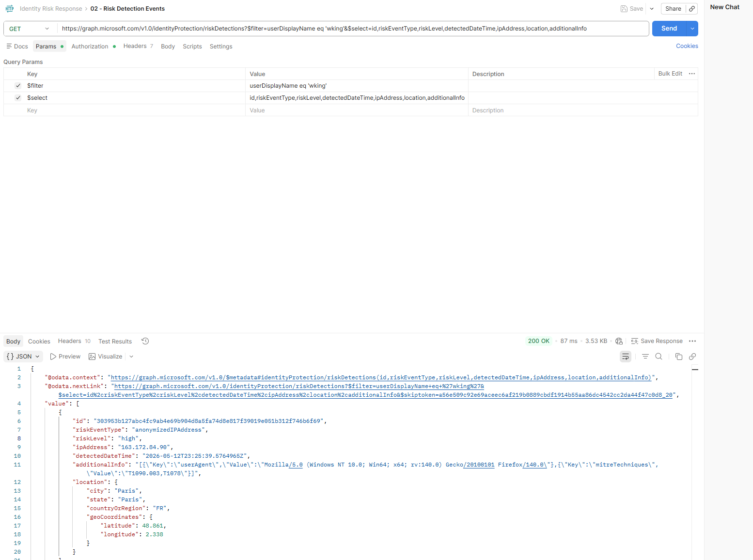This screenshot has height=560, width=753.
Task: Expand the Send button dropdown arrow
Action: (692, 29)
